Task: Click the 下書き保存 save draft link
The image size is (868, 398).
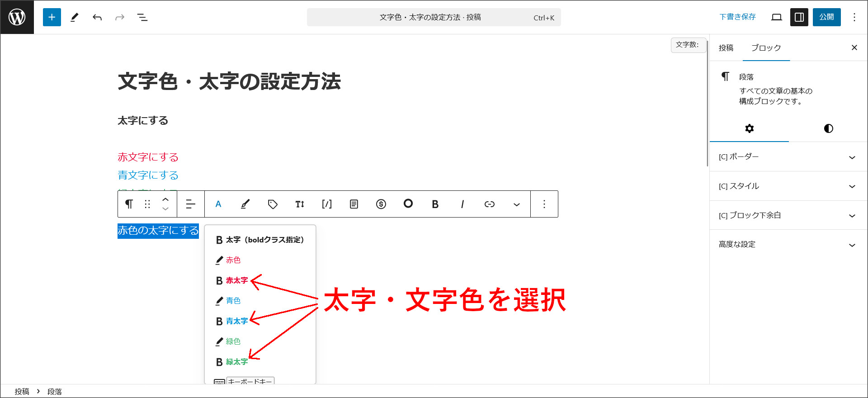Action: click(737, 17)
